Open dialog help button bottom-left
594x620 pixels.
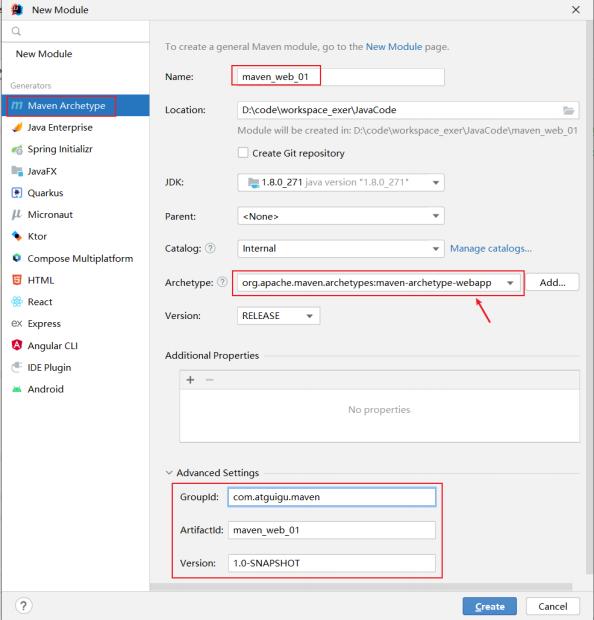23,605
